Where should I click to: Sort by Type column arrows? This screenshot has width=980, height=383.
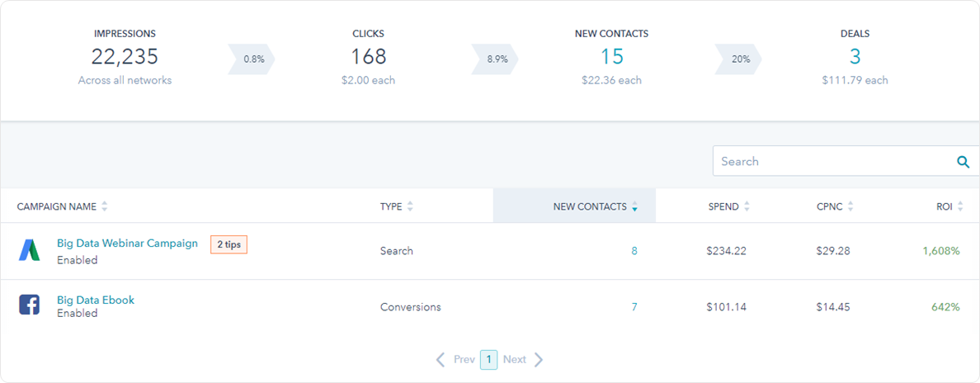click(x=410, y=206)
